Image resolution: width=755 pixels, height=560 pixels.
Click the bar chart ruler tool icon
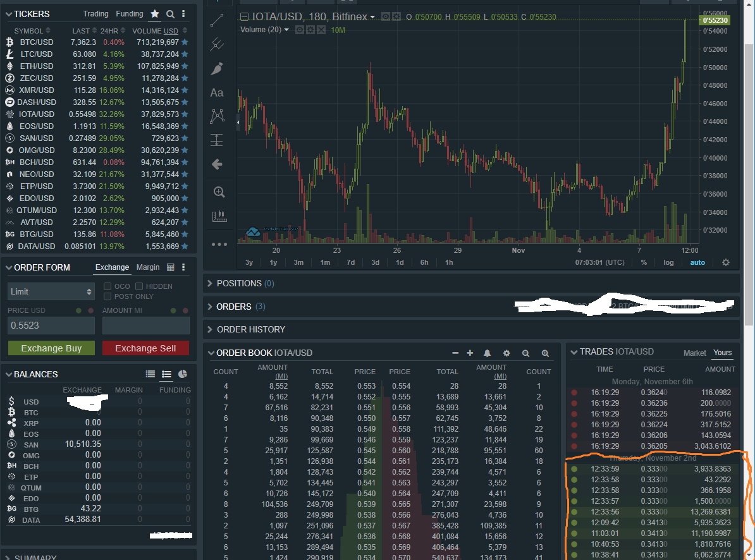coord(219,216)
